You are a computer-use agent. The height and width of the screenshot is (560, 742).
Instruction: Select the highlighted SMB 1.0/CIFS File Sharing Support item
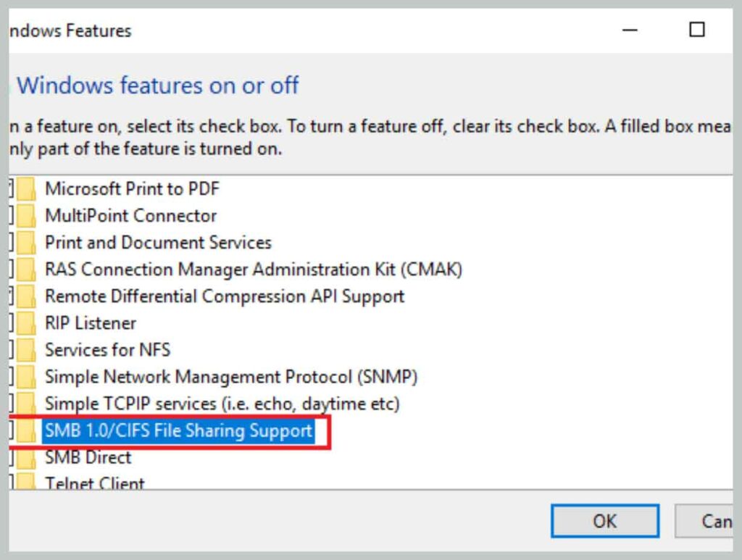177,430
